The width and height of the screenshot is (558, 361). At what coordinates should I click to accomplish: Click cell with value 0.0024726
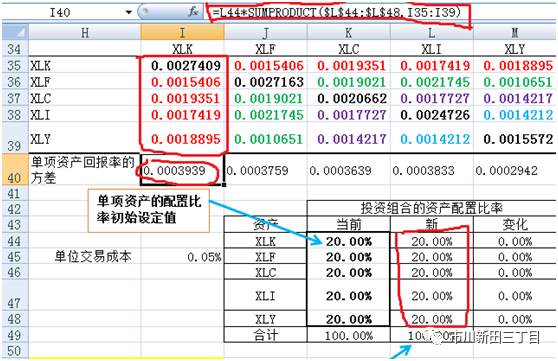click(432, 115)
